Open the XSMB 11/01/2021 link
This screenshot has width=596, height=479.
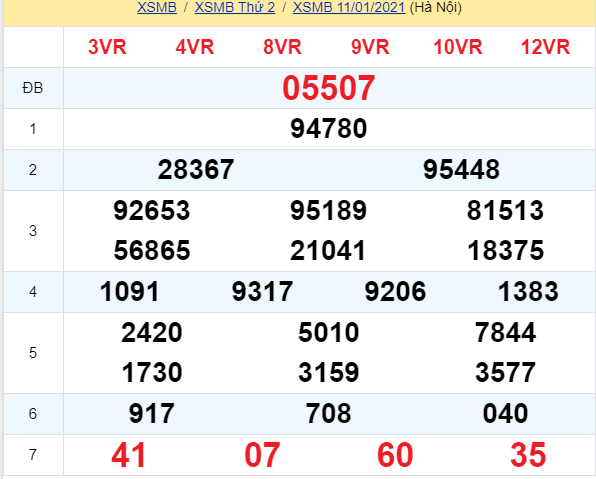click(x=349, y=7)
